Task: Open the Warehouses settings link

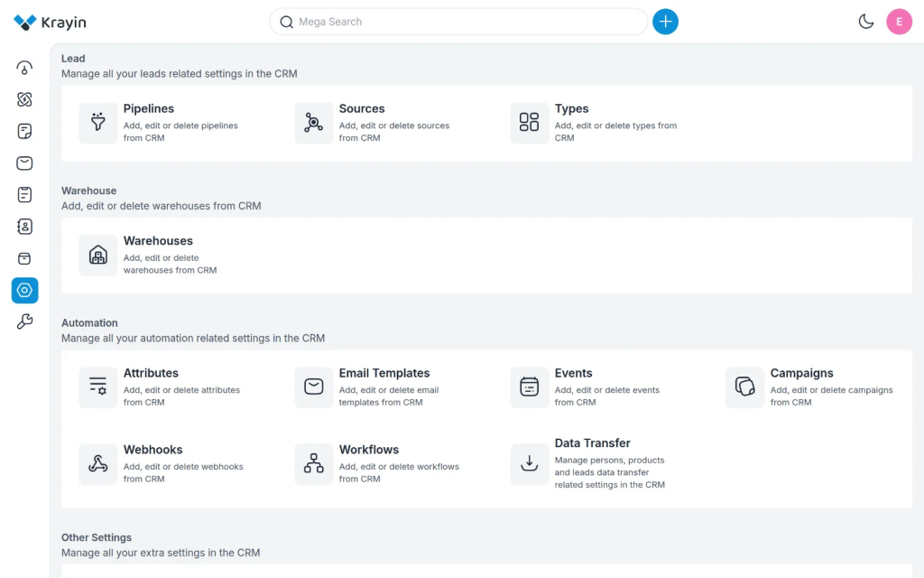Action: pyautogui.click(x=158, y=240)
